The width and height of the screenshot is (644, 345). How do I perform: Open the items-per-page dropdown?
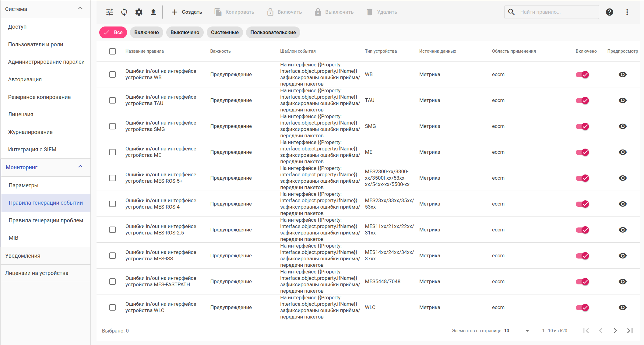517,331
